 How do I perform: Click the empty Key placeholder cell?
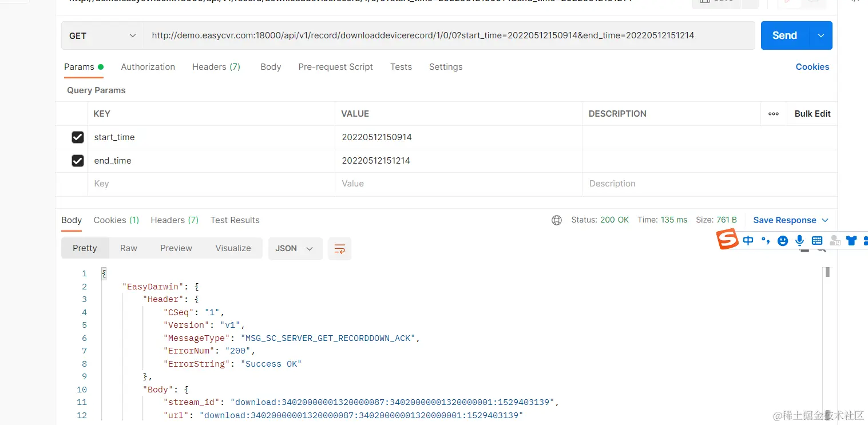click(x=211, y=184)
